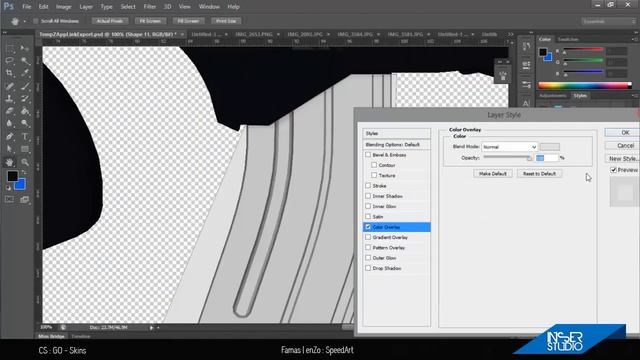This screenshot has height=360, width=640.
Task: Enable Drop Shadow style
Action: point(368,268)
